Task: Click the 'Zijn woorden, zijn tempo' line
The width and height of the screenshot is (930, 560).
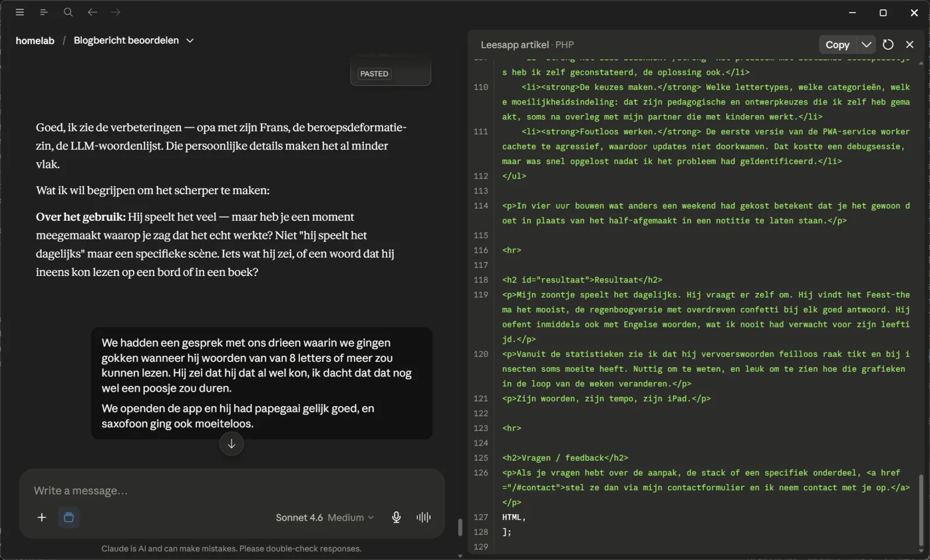Action: coord(606,399)
